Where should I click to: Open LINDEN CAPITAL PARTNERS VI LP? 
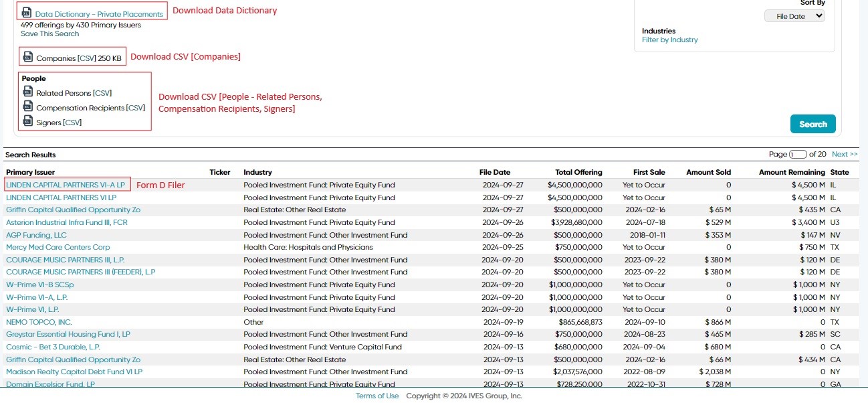pos(61,197)
